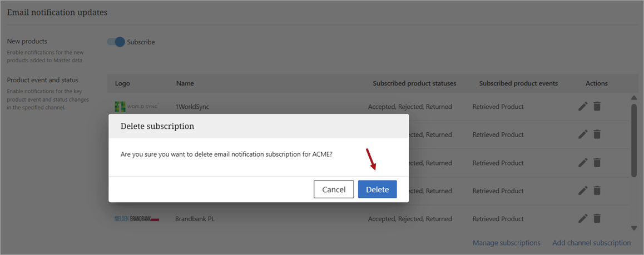Select the Brandbank PL channel name
The height and width of the screenshot is (255, 644).
tap(195, 219)
